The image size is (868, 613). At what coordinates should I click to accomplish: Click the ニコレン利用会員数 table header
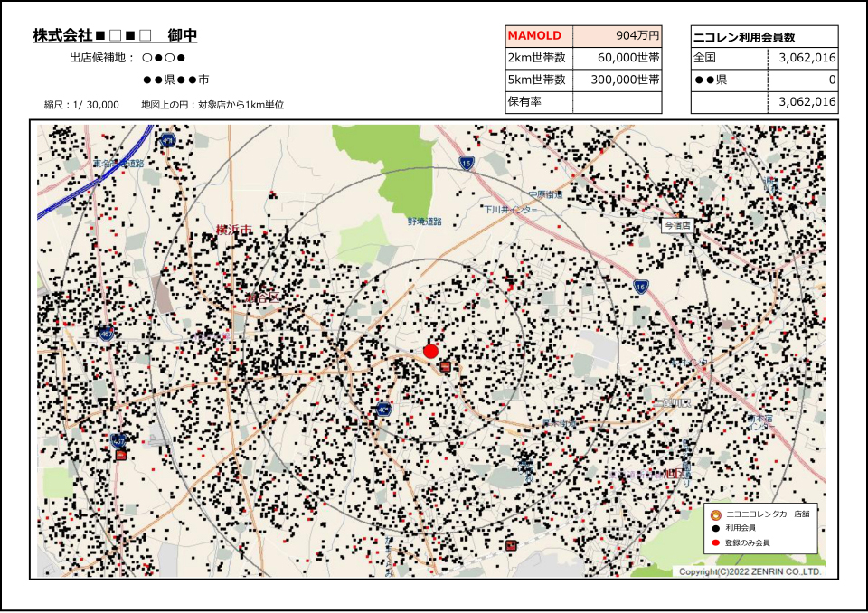(x=765, y=36)
